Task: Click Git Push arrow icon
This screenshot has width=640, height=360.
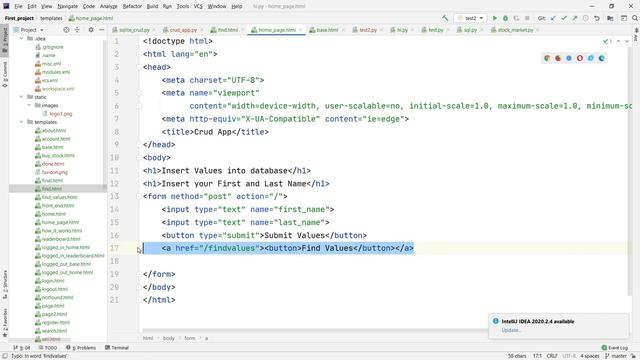Action: (x=575, y=18)
